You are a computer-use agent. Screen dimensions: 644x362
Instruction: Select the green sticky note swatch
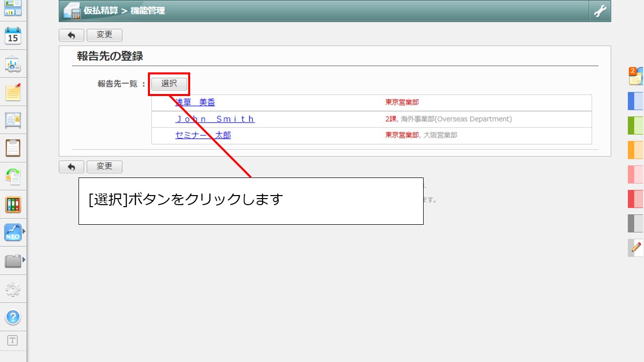coord(635,125)
